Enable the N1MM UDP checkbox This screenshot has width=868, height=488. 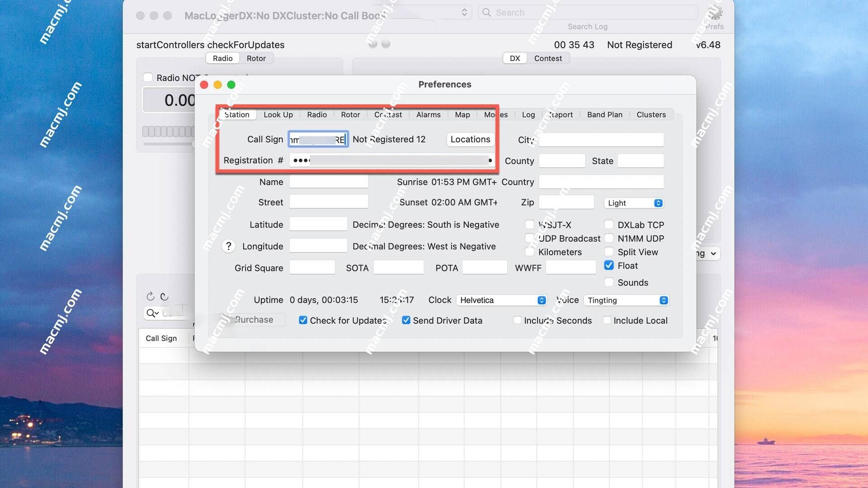click(609, 238)
